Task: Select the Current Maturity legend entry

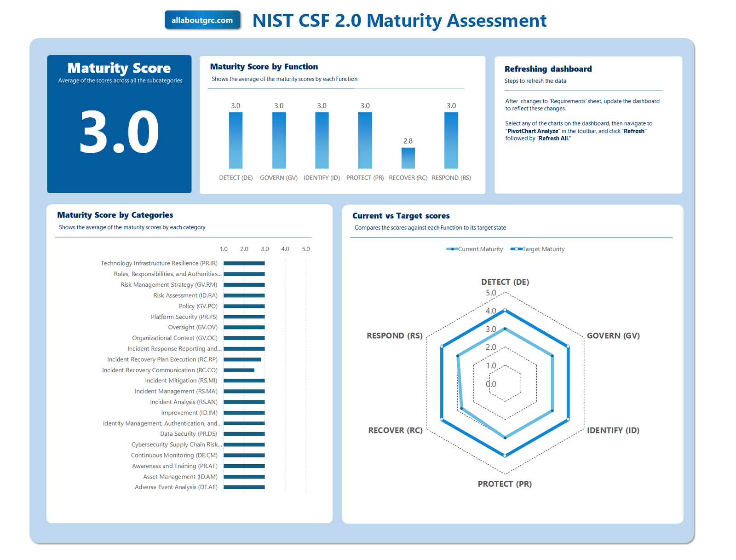Action: pos(475,249)
